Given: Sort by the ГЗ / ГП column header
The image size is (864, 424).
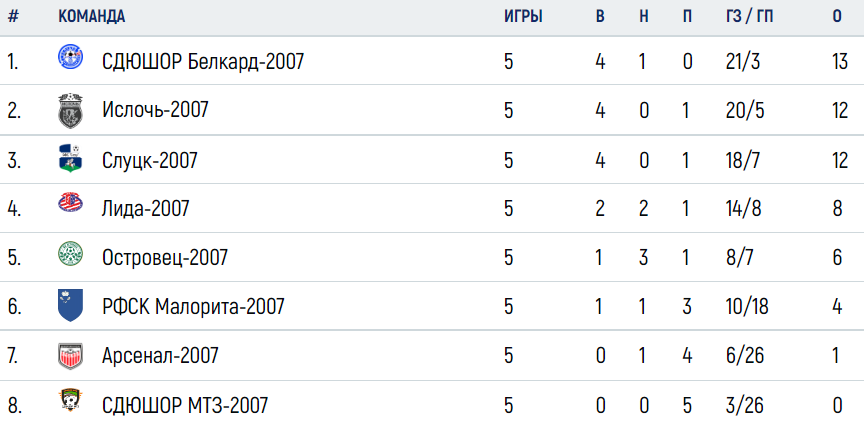Looking at the screenshot, I should click(x=750, y=17).
